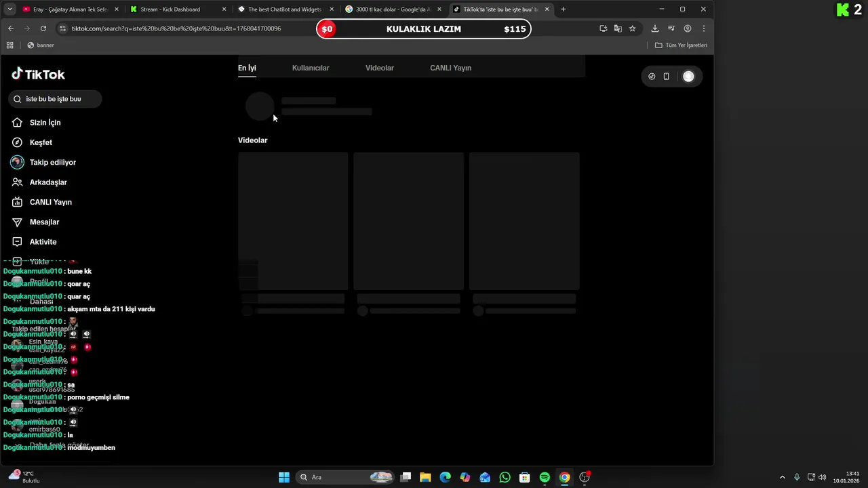
Task: Open a new browser tab with plus button
Action: point(563,9)
